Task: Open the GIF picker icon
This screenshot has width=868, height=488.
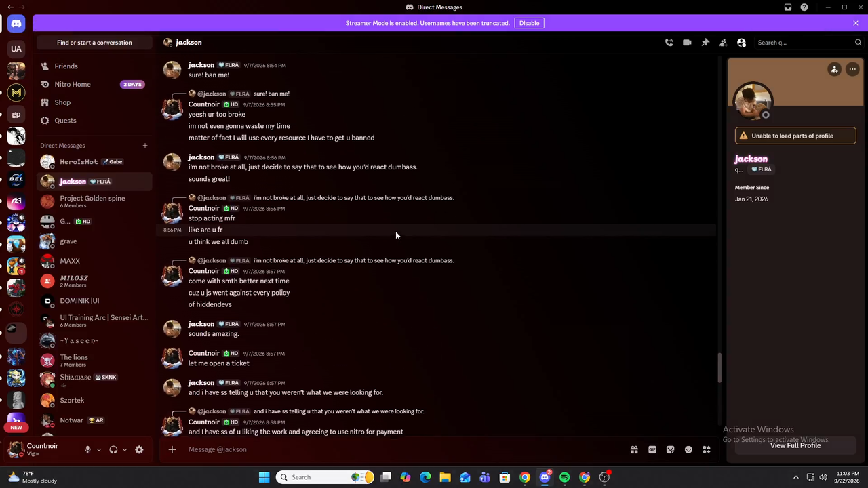Action: (652, 449)
